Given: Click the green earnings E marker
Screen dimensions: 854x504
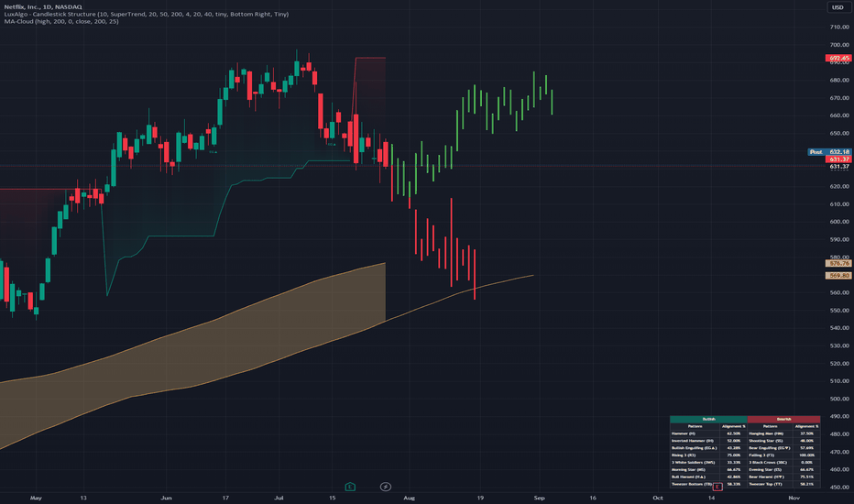Looking at the screenshot, I should [x=350, y=487].
